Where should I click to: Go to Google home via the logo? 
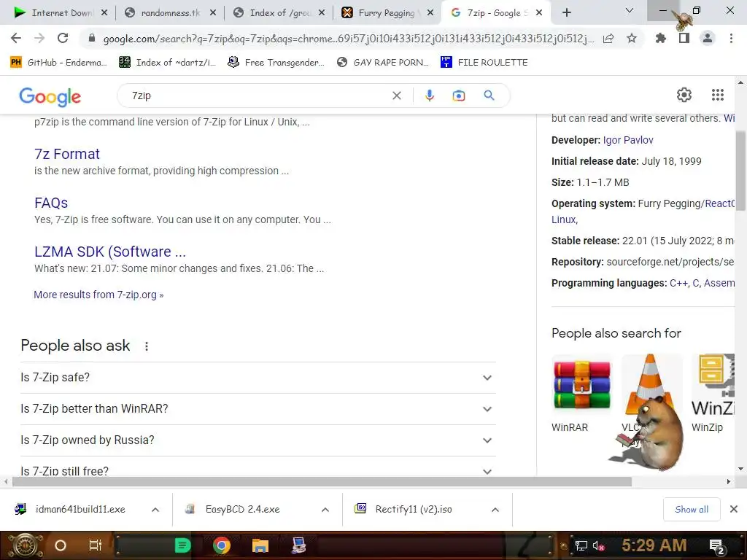click(x=50, y=97)
